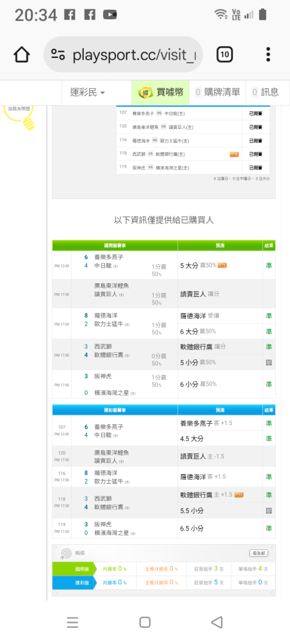Tap the first Facebook notification icon in status bar
The image size is (290, 644).
click(70, 15)
